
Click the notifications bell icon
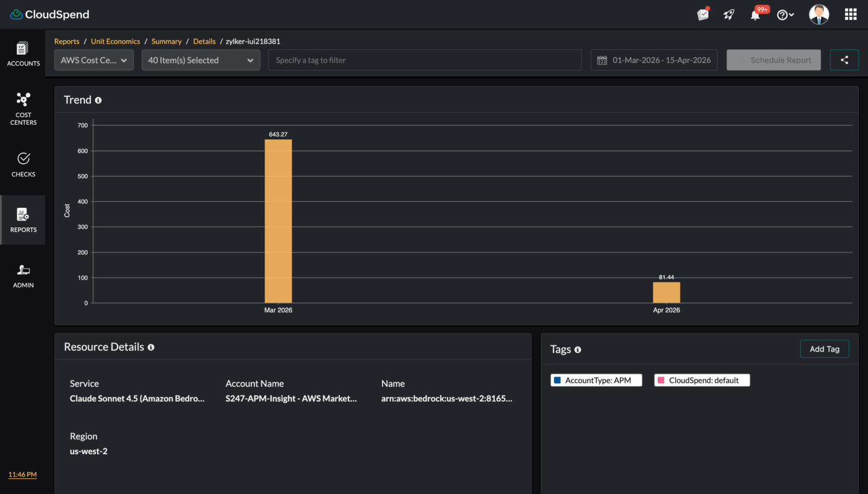tap(755, 15)
